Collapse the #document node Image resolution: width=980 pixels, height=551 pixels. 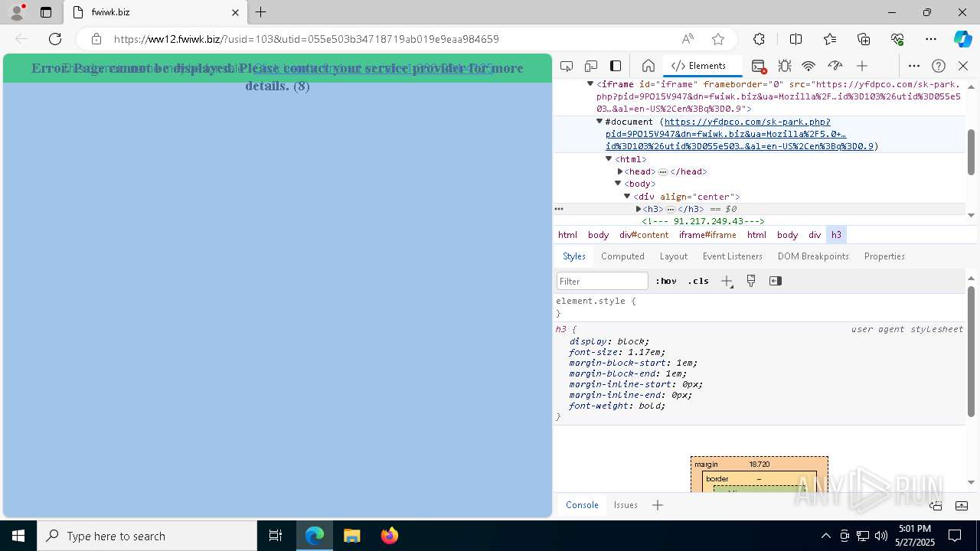[599, 121]
